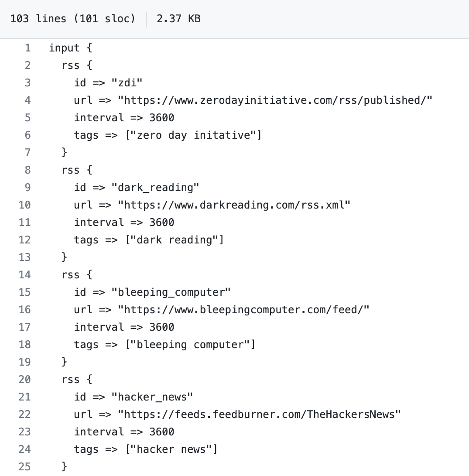Click line number 1
Screen dimensions: 469x476
tap(27, 48)
